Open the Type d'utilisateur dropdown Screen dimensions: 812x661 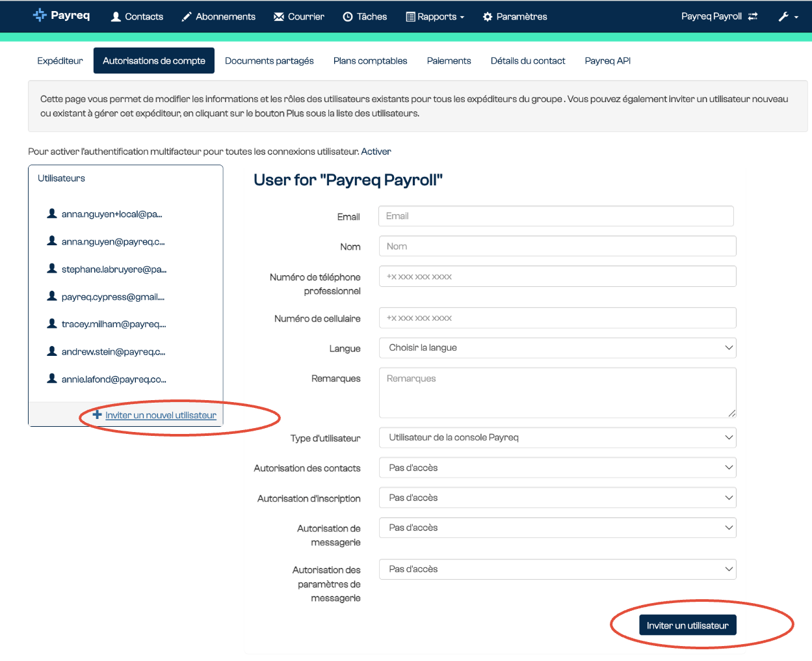pos(558,438)
